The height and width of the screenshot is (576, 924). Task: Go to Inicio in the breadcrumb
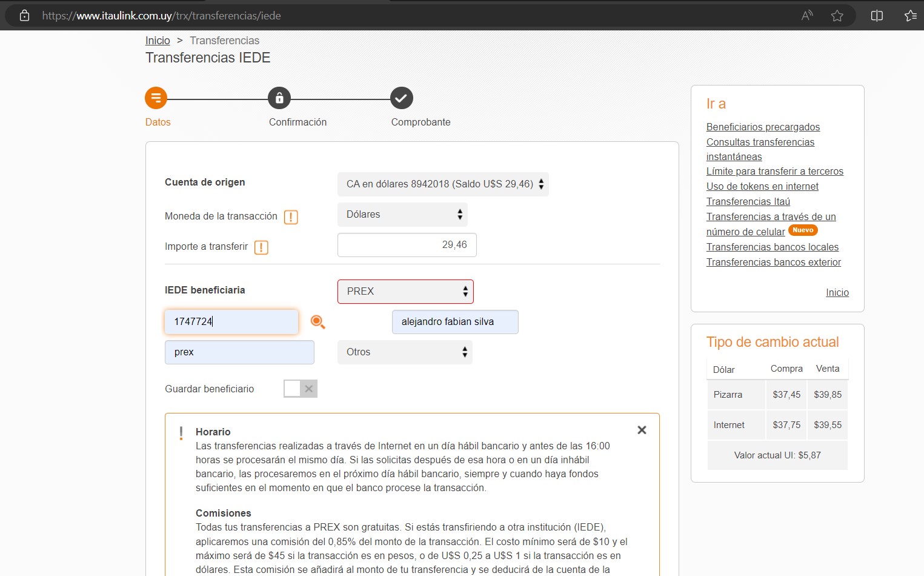pyautogui.click(x=158, y=41)
